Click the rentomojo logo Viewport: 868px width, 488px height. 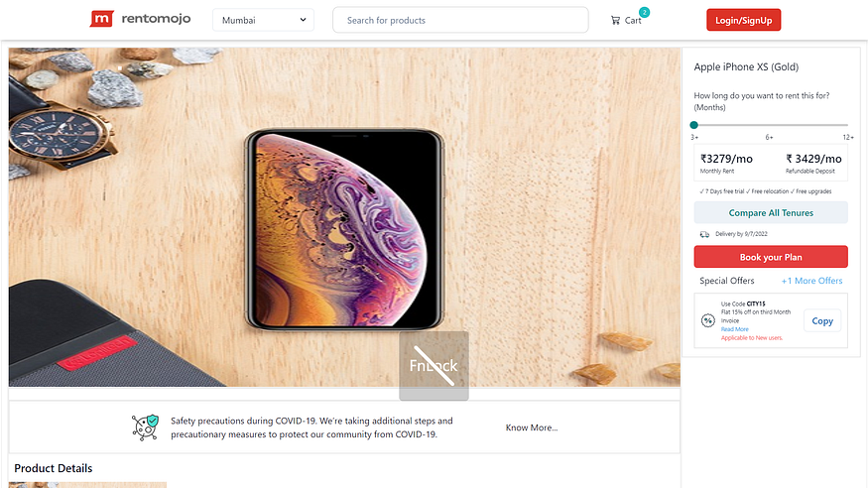click(x=140, y=20)
